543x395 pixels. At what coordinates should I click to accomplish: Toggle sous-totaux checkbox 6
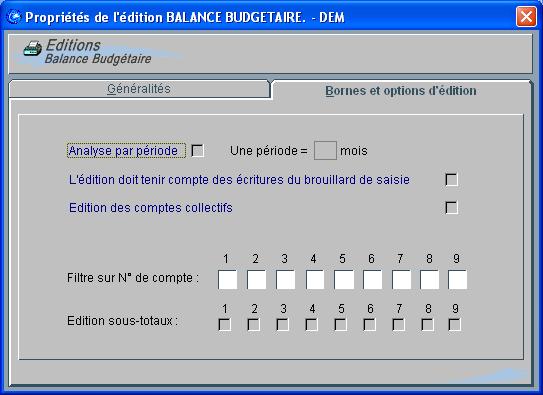(370, 325)
